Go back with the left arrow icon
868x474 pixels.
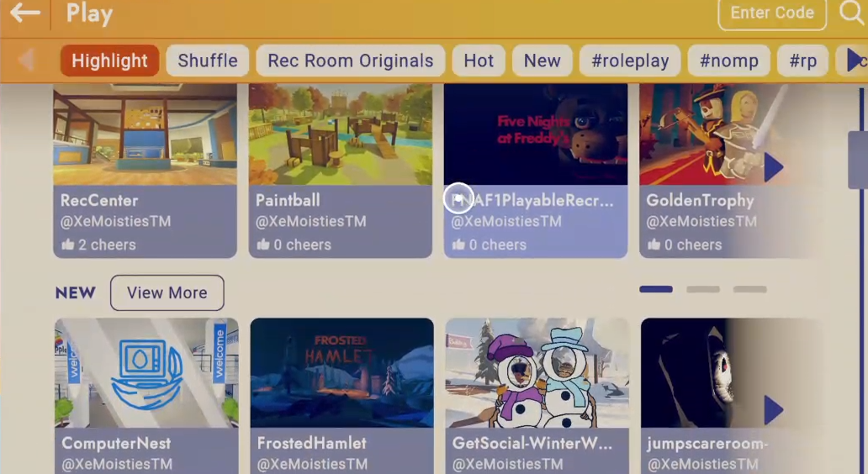click(x=25, y=12)
